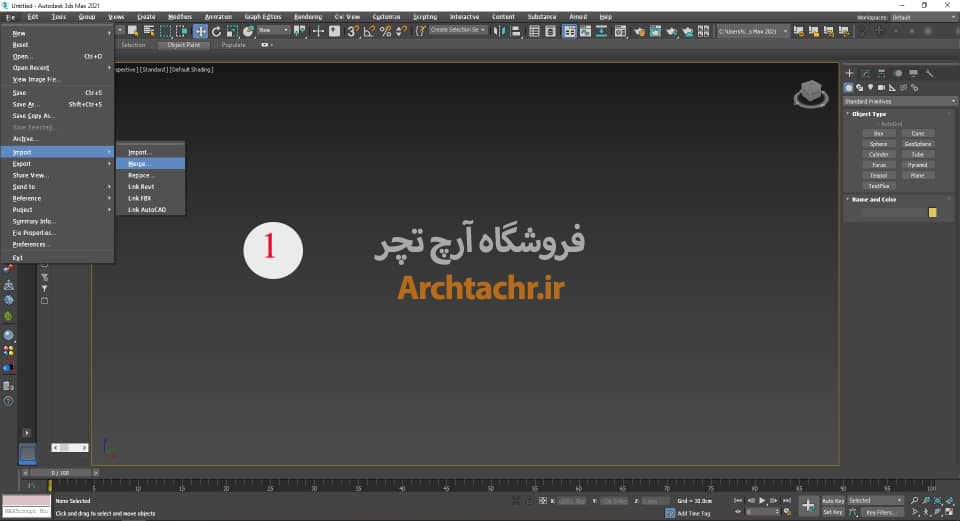960x521 pixels.
Task: Open Preferences... from the File menu
Action: click(x=57, y=244)
